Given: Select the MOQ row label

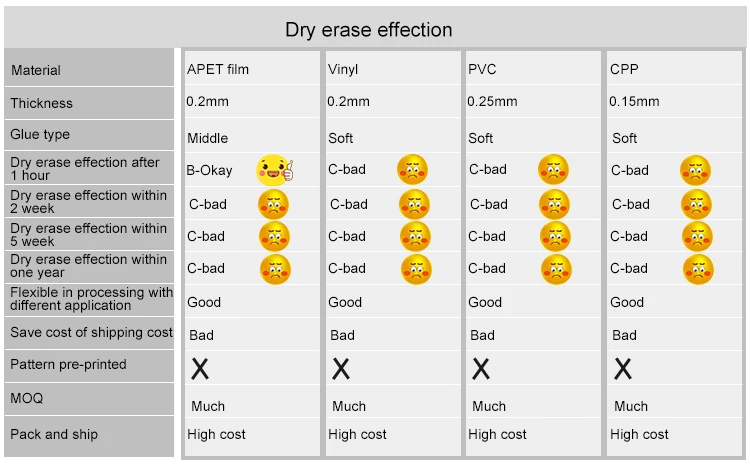Looking at the screenshot, I should click(28, 398).
